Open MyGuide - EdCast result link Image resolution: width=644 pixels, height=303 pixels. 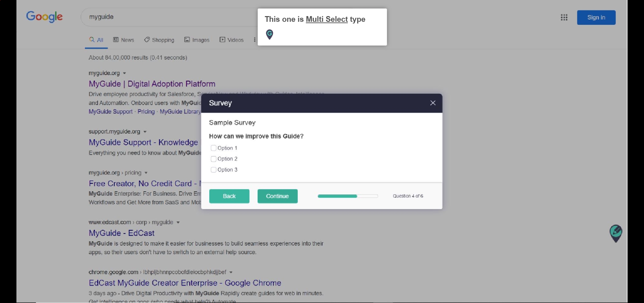[x=121, y=233]
